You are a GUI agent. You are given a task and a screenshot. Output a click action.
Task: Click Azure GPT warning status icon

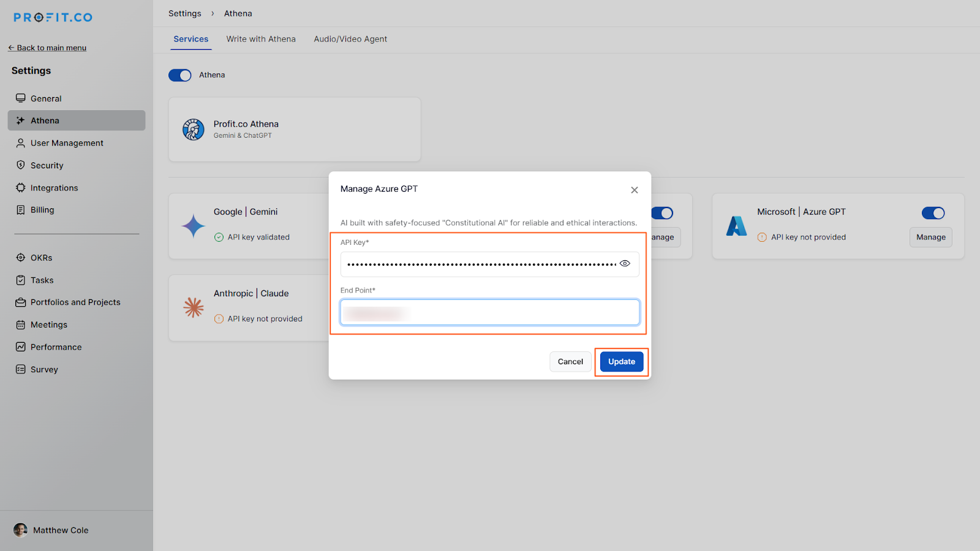pos(762,238)
